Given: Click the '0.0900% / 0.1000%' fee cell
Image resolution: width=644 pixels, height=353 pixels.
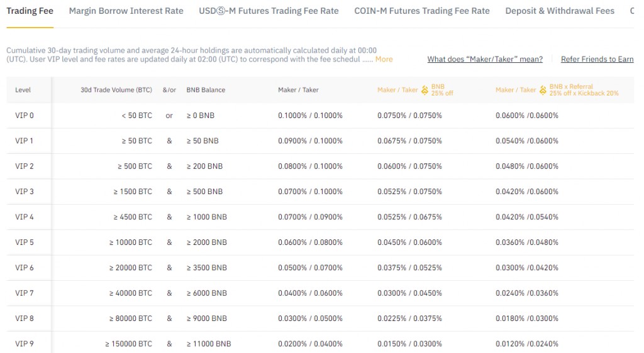Looking at the screenshot, I should tap(310, 141).
